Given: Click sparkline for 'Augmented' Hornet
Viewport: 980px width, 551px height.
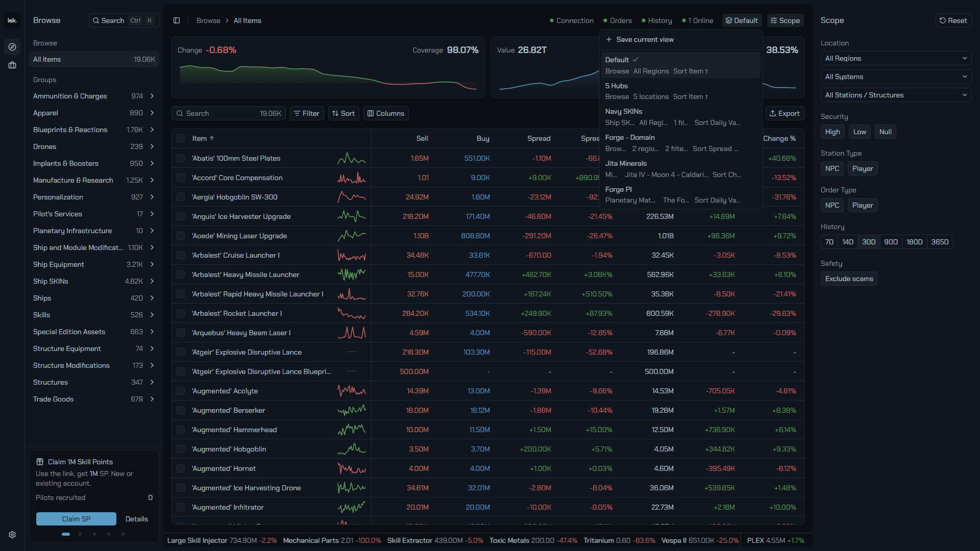Looking at the screenshot, I should point(352,468).
